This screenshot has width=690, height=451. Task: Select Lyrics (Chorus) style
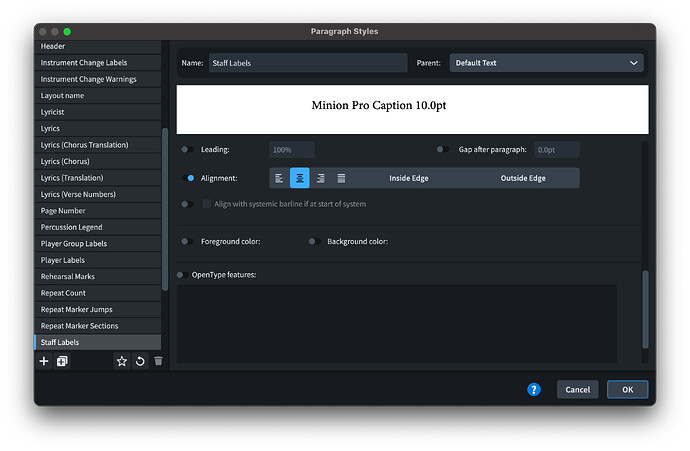(x=98, y=161)
